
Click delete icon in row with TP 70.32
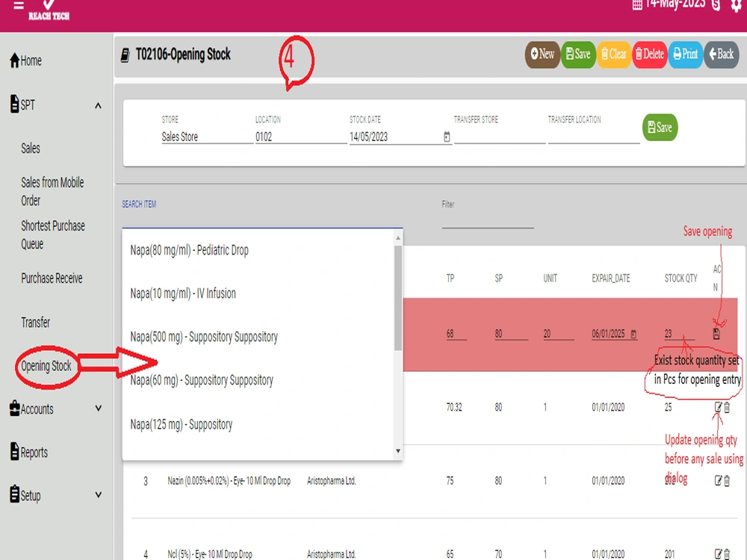point(727,407)
